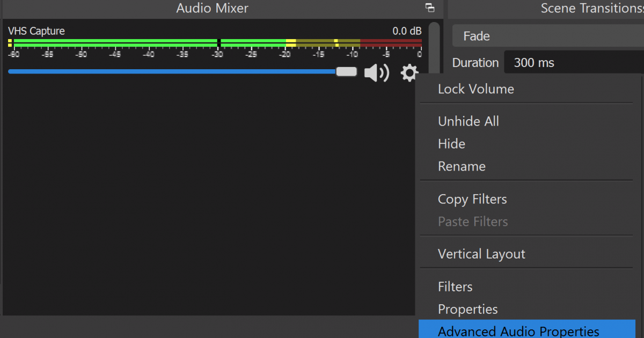Enable Vertical Layout for the mixer
This screenshot has width=644, height=338.
[x=481, y=254]
